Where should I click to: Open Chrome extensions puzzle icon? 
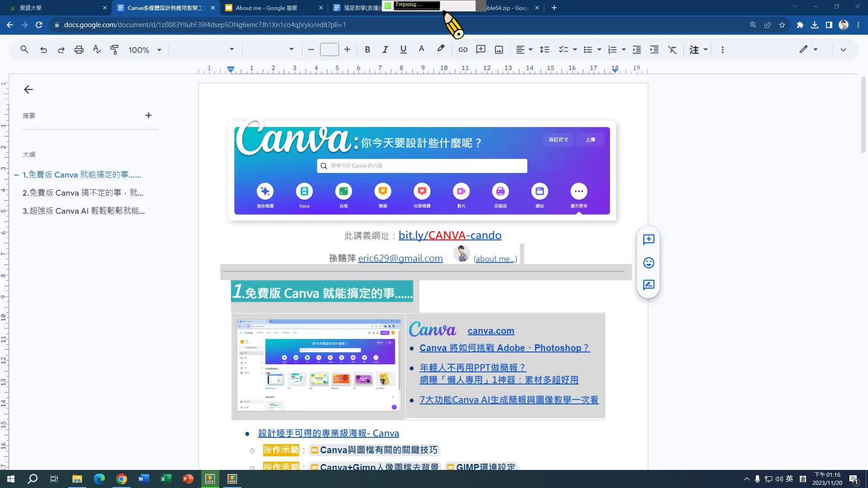coord(800,25)
